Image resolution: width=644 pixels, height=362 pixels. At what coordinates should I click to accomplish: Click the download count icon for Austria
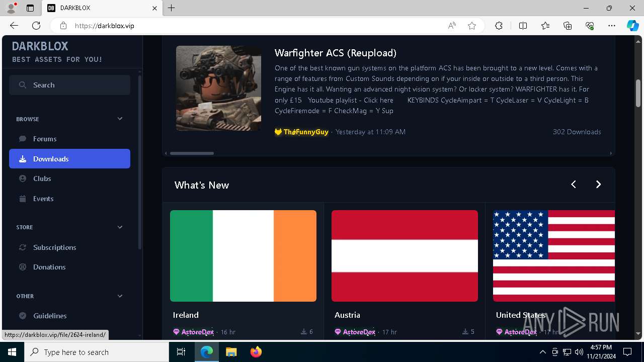tap(465, 332)
